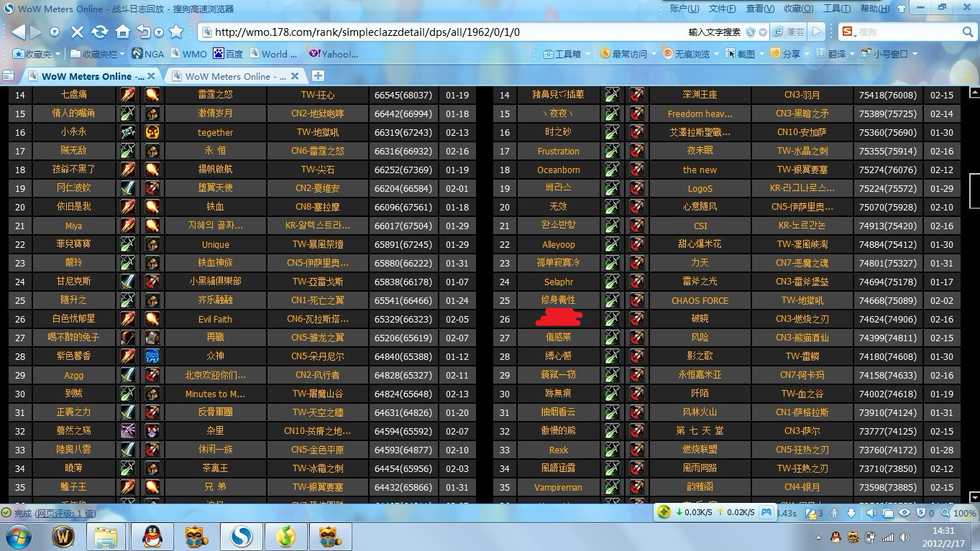Image resolution: width=980 pixels, height=551 pixels.
Task: Go to the browser home page icon
Action: coord(123,32)
